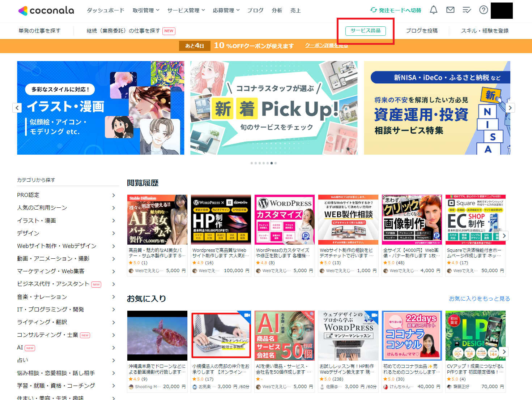Expand the 人気のご利用シーン category
This screenshot has height=400, width=532.
(114, 208)
